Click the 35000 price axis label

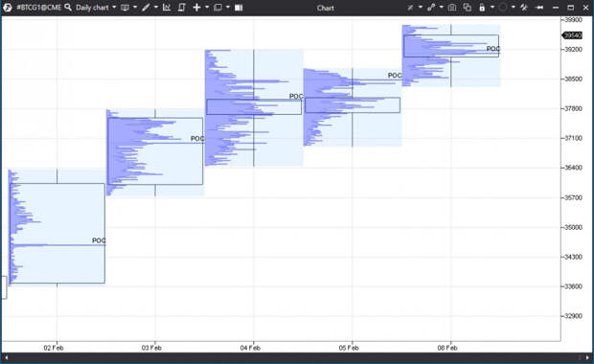click(x=574, y=227)
